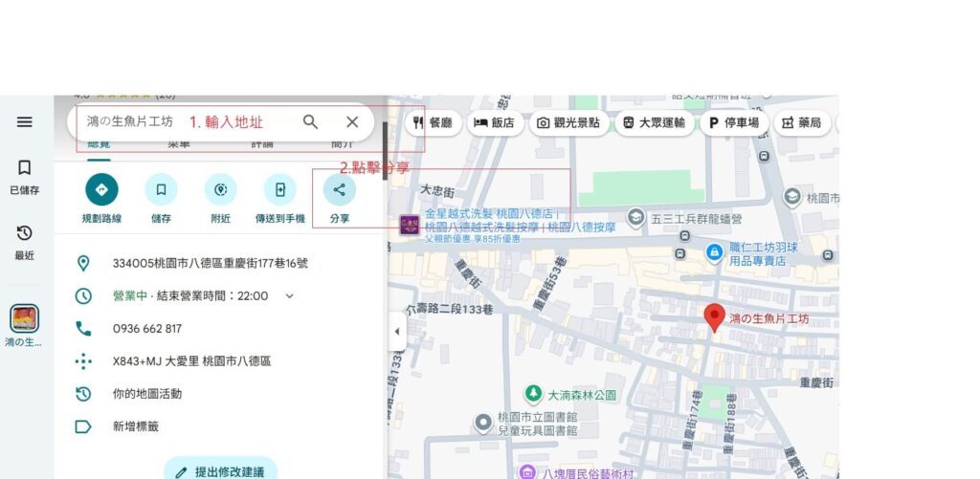The width and height of the screenshot is (980, 479).
Task: Copy the address 334005桃園市八德區重慶街177巷16號
Action: click(x=210, y=263)
